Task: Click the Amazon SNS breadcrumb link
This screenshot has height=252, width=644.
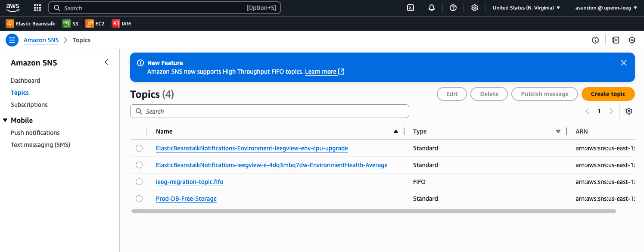Action: point(41,40)
